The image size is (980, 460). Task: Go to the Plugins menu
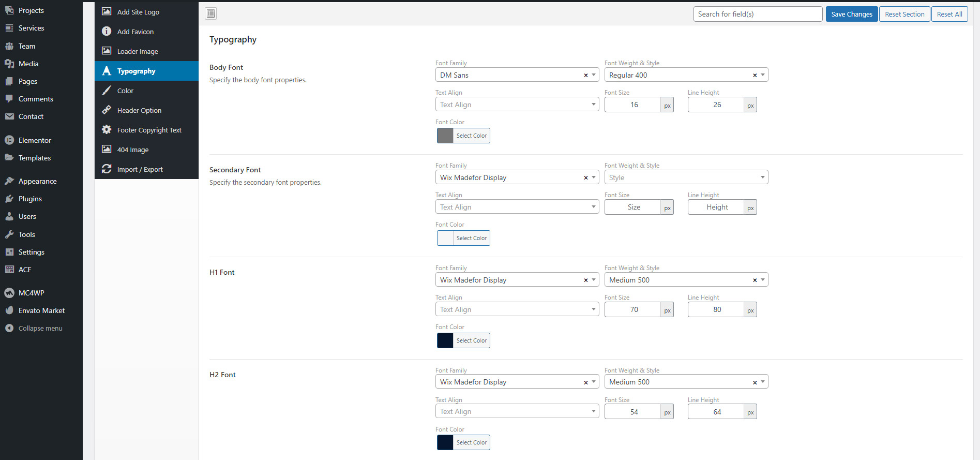[x=30, y=199]
